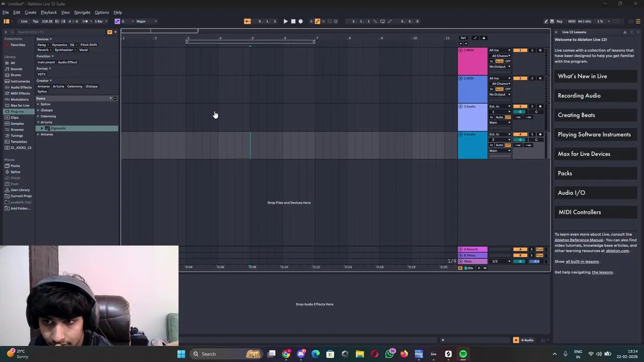Click the Set locator button
The width and height of the screenshot is (644, 362).
(x=463, y=38)
